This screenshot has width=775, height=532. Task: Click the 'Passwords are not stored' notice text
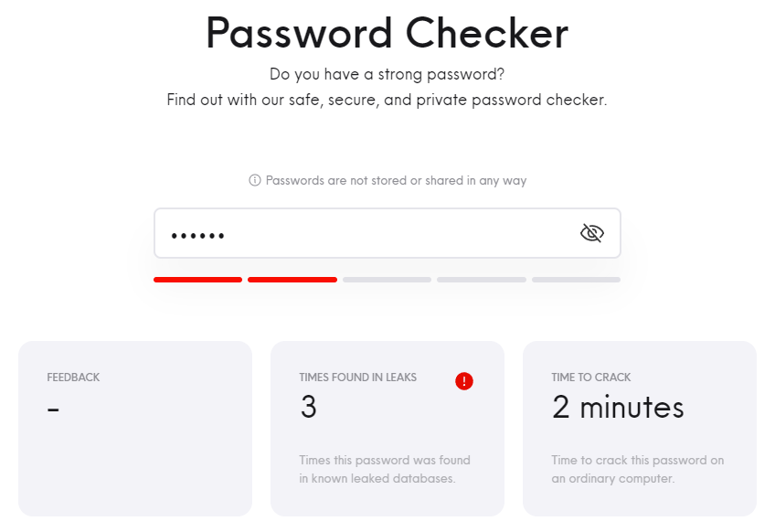[396, 180]
